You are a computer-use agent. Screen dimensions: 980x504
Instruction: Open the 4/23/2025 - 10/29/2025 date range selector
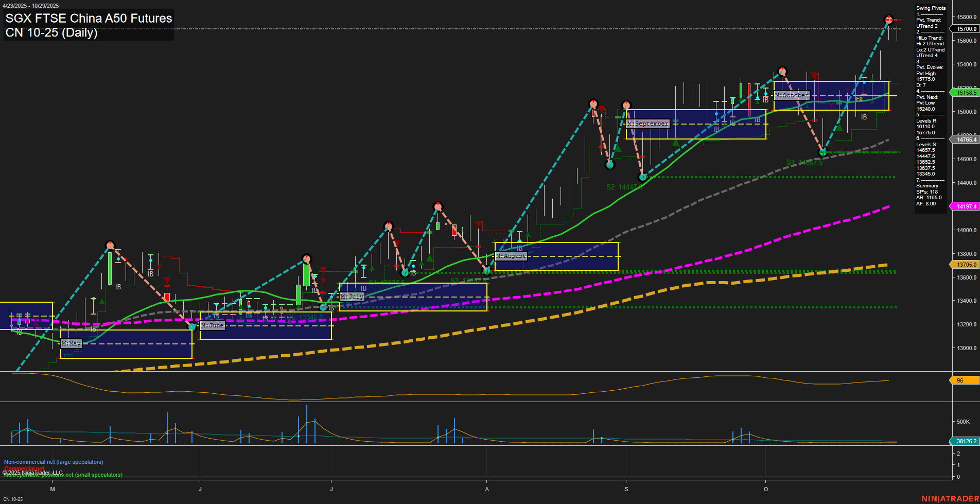(x=30, y=5)
